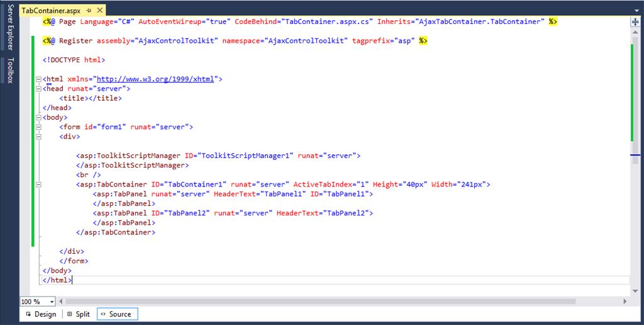
Task: Open the http://www.w3.org/1999/xhtml link
Action: coord(155,79)
